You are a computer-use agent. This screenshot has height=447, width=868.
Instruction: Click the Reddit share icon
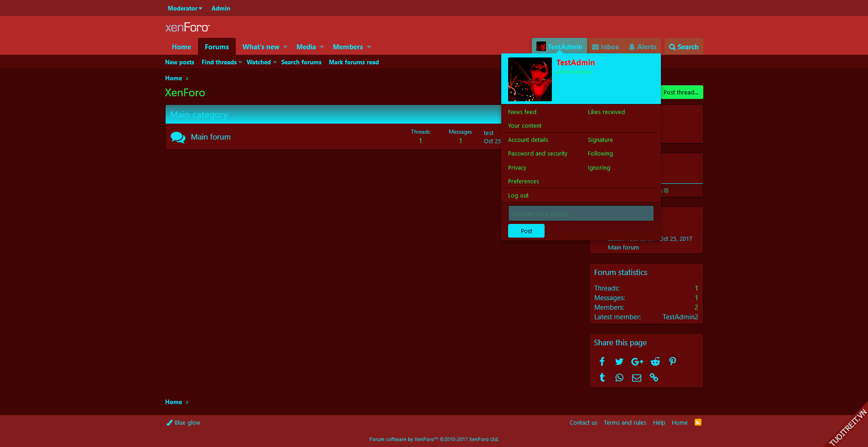655,362
